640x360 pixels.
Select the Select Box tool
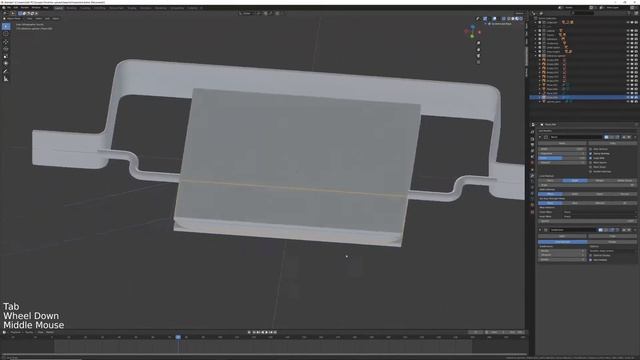(x=6, y=27)
